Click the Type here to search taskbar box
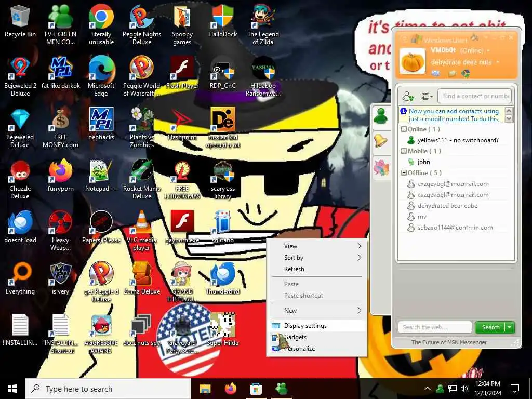Viewport: 532px width, 399px height. point(108,389)
